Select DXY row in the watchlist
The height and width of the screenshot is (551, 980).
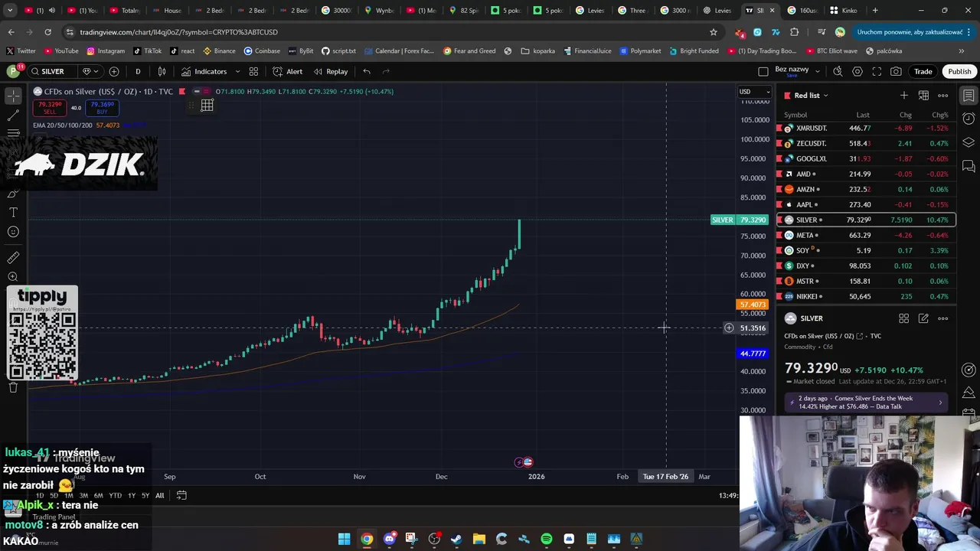[x=866, y=266]
